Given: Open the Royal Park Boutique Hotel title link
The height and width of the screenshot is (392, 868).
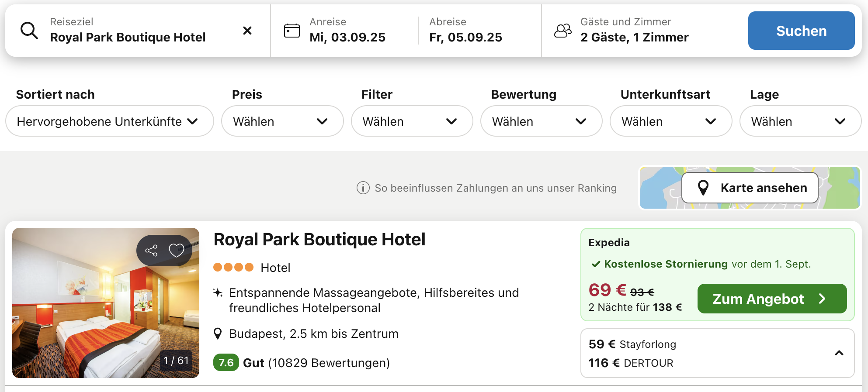Looking at the screenshot, I should 319,240.
